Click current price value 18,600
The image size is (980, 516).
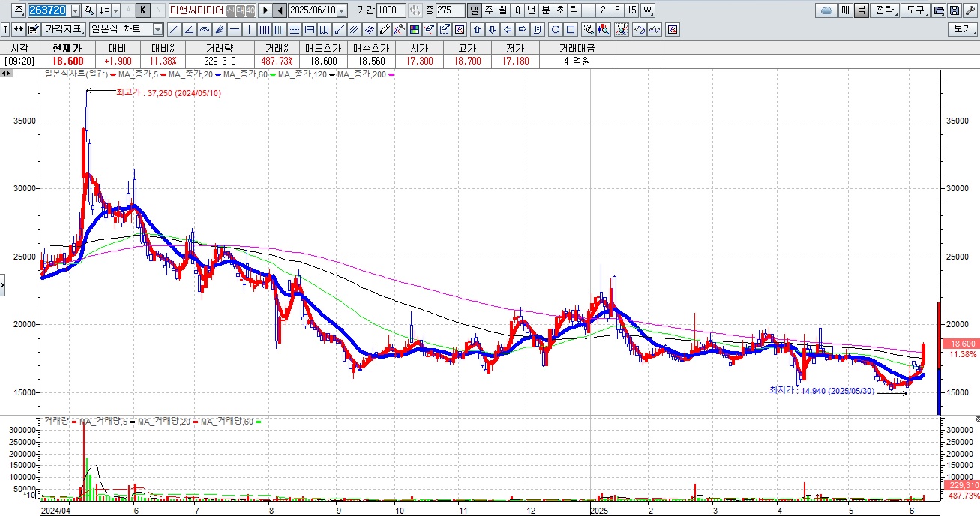pos(67,61)
